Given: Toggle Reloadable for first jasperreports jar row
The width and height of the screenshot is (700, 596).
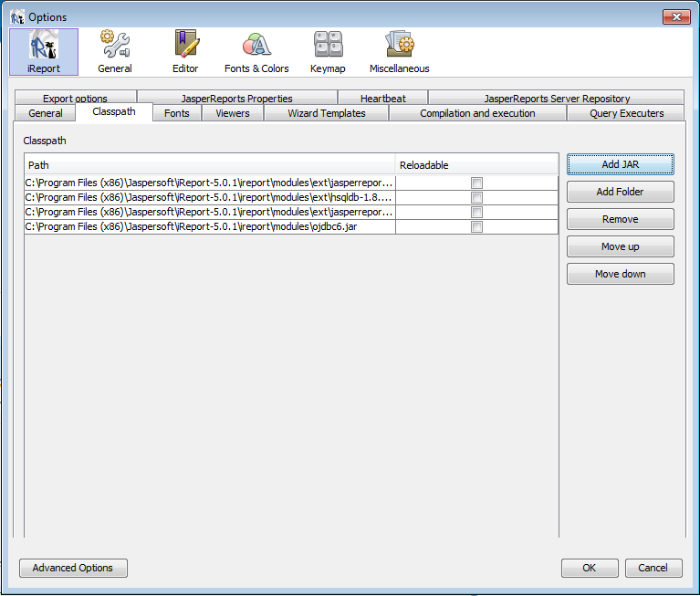Looking at the screenshot, I should click(476, 183).
